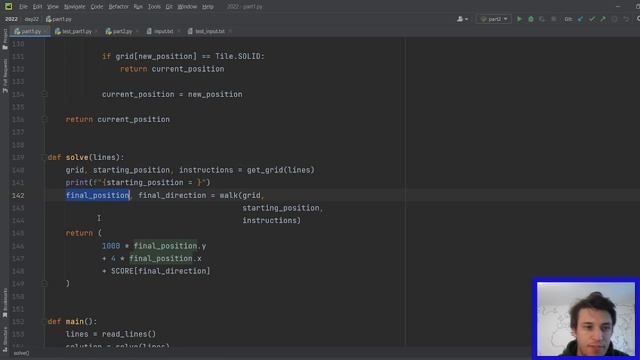Click the solve() breadcrumb at editor bottom
The height and width of the screenshot is (360, 640).
[x=21, y=353]
